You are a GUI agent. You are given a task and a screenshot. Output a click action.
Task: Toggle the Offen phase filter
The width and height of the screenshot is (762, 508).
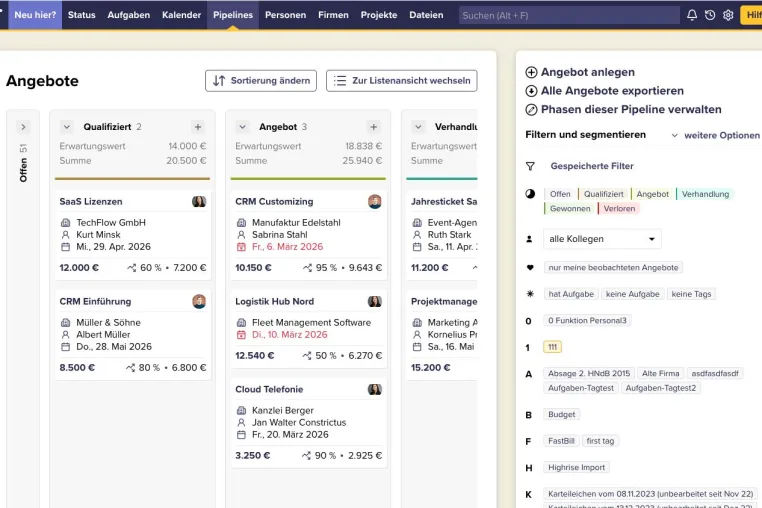point(560,194)
